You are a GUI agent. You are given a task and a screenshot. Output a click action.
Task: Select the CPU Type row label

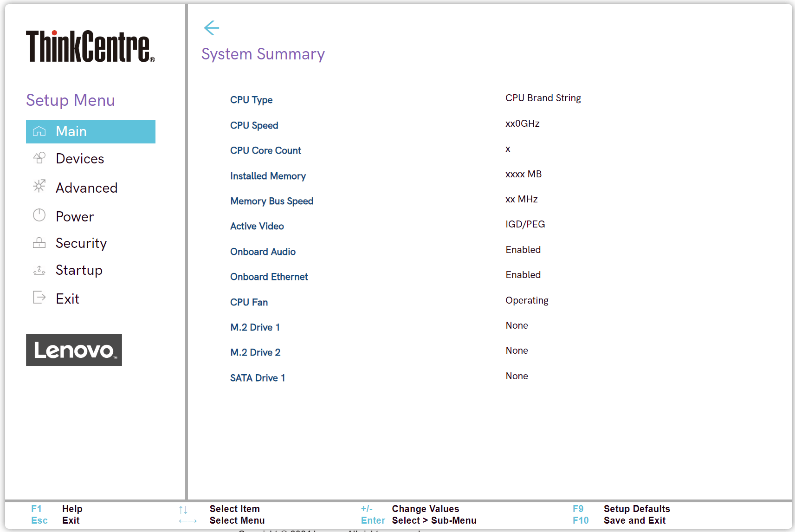point(251,100)
